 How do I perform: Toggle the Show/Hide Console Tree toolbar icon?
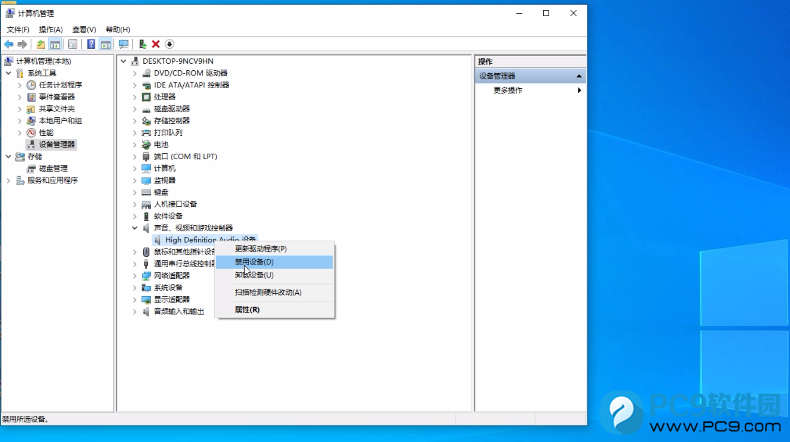[x=55, y=44]
